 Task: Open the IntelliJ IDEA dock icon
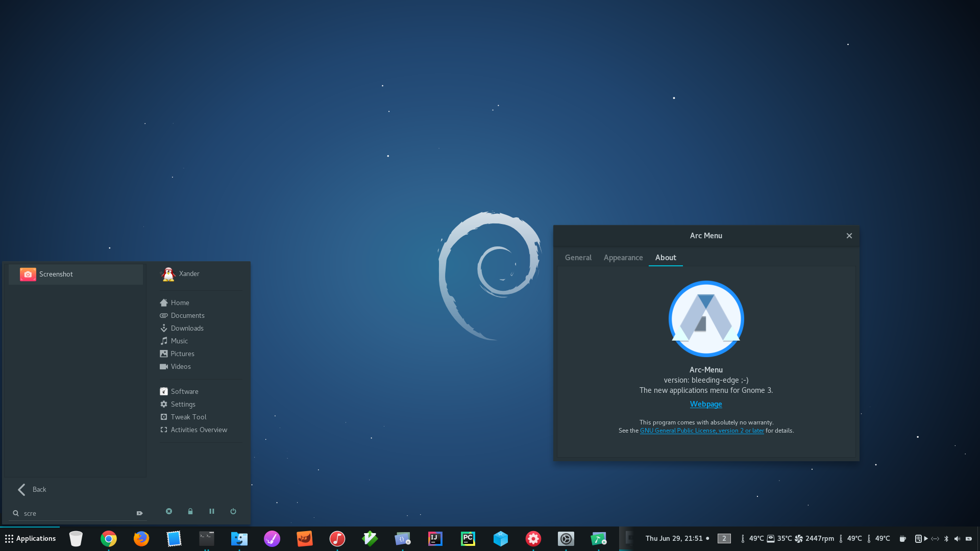(x=435, y=539)
